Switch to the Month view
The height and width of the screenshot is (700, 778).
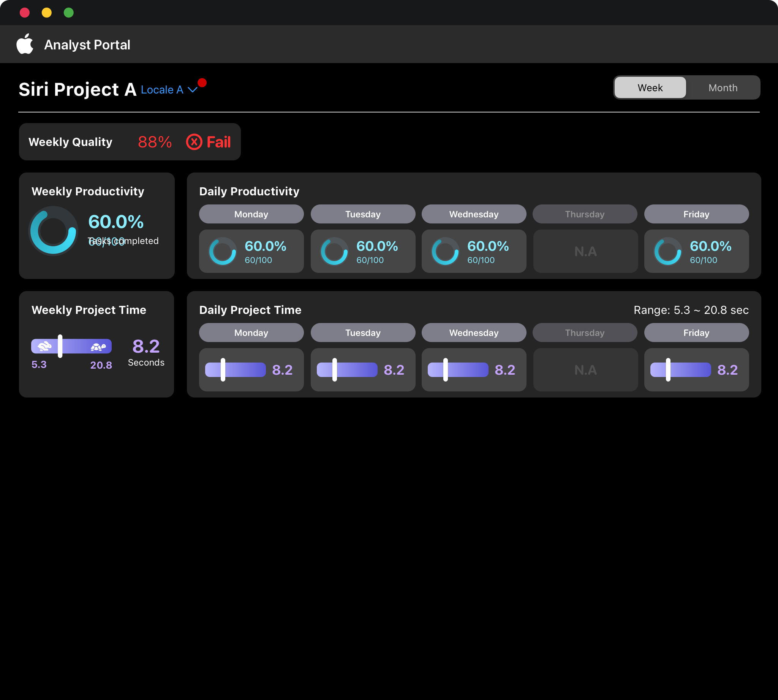click(x=723, y=88)
